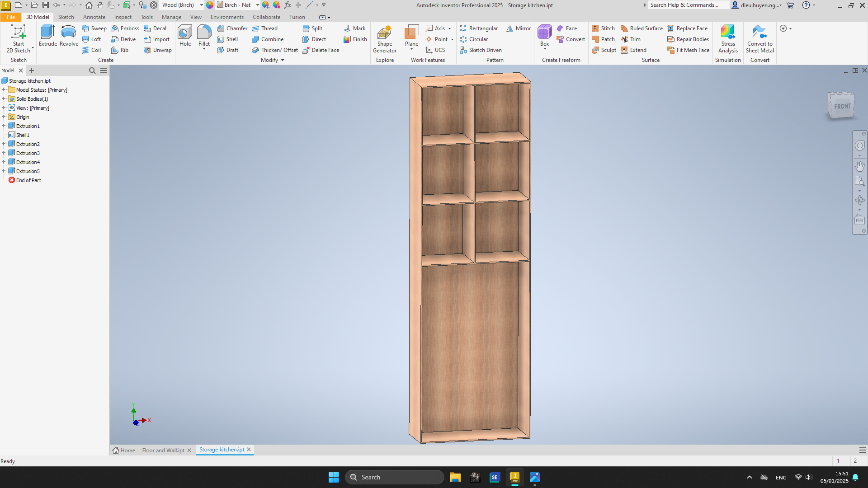The image size is (868, 488).
Task: Expand the Origin folder
Action: [x=4, y=117]
